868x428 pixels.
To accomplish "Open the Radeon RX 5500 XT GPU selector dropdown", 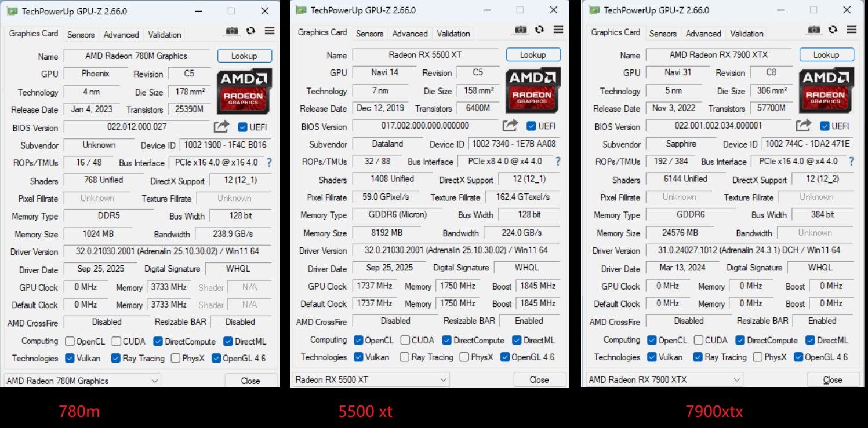I will tap(371, 379).
